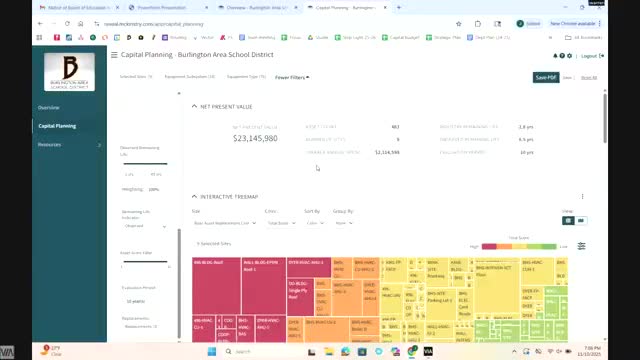The height and width of the screenshot is (360, 640).
Task: Open the Strategic Plan bookmark
Action: (443, 38)
